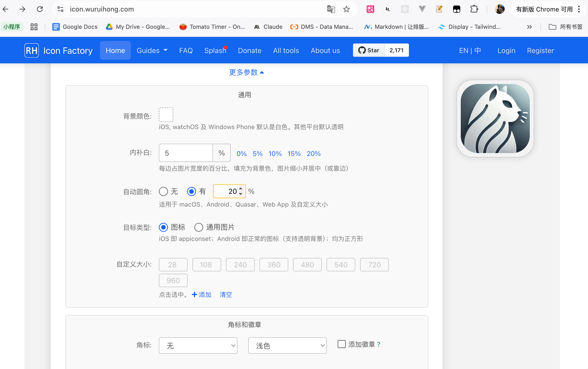Toggle custom size 28
Viewport: 588px width, 369px height.
point(173,265)
